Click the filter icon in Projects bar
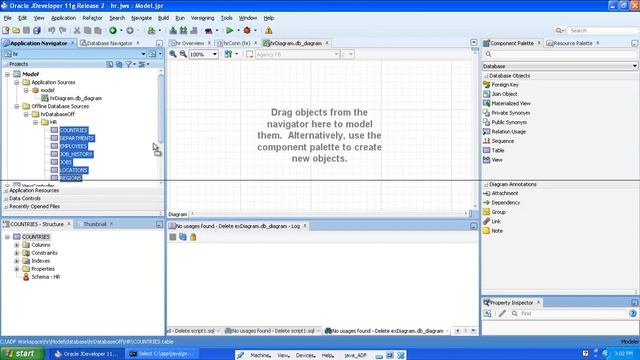Screen dimensions: 640x360 129,64
